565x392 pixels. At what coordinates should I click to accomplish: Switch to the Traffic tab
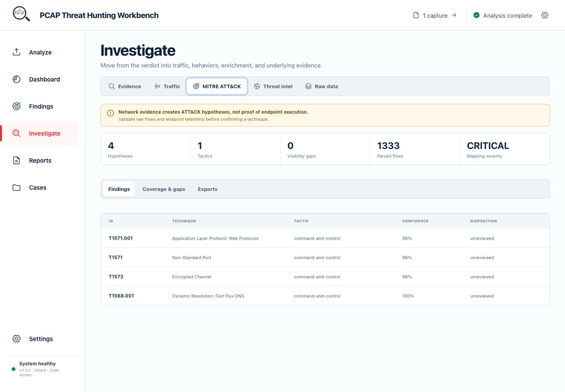click(x=167, y=86)
